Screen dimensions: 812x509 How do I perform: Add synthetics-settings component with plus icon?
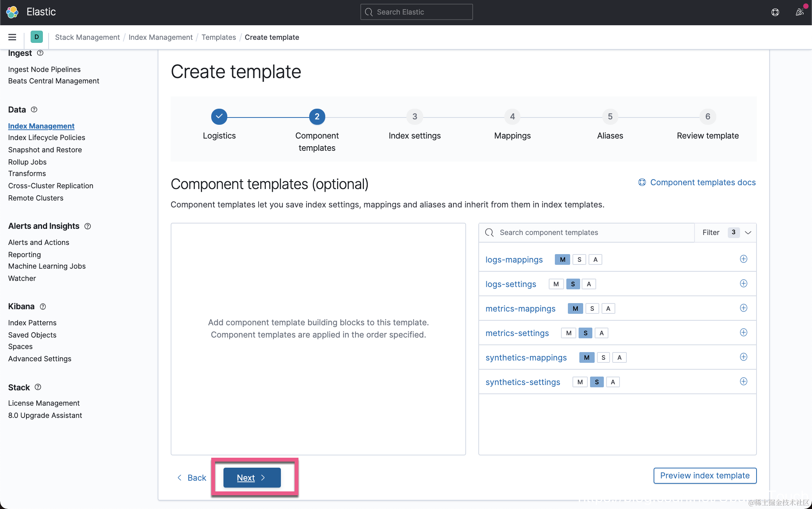click(x=744, y=382)
